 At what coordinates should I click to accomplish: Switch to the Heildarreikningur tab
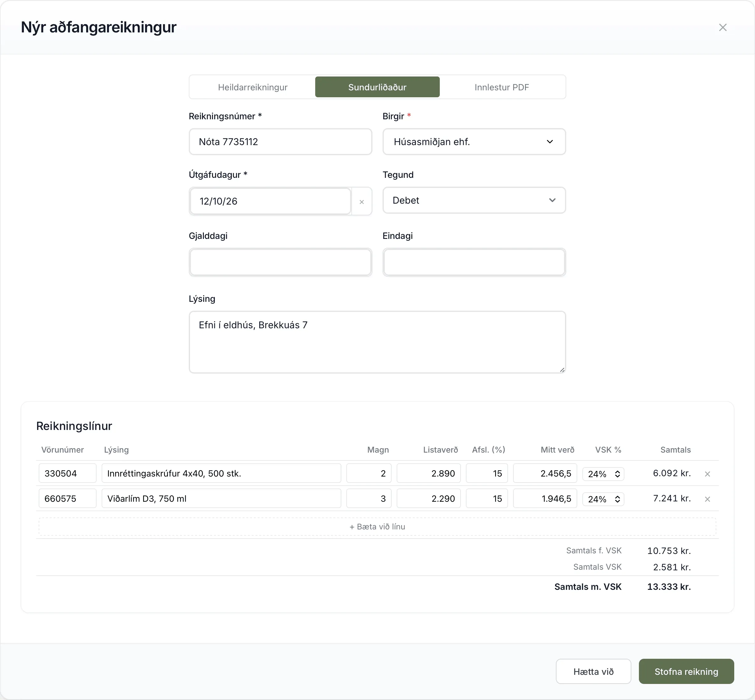pyautogui.click(x=253, y=87)
